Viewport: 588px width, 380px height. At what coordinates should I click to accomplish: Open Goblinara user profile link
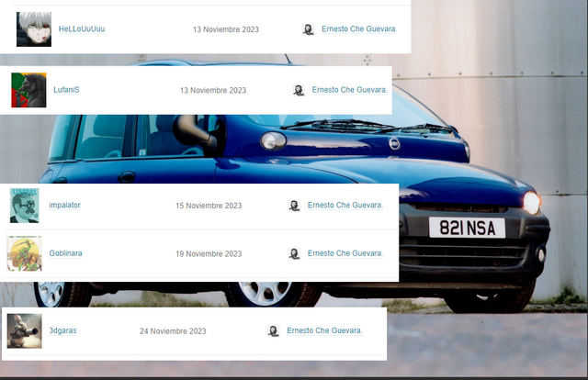pos(65,253)
